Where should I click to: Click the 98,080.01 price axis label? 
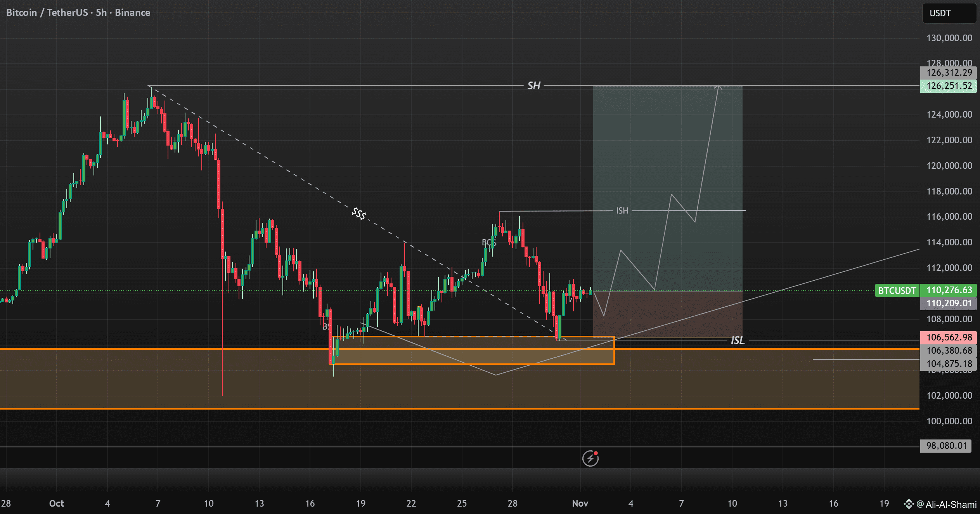tap(946, 445)
